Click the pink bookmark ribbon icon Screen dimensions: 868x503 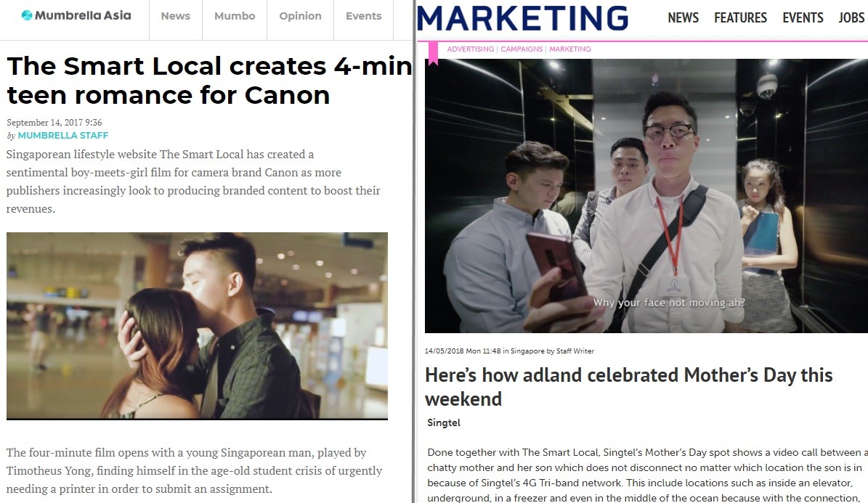click(433, 54)
